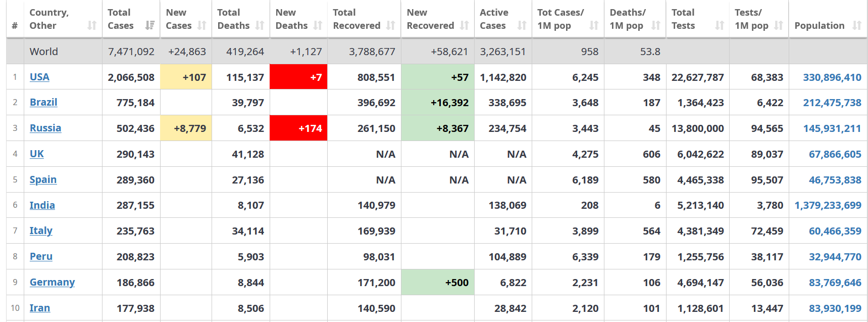868x322 pixels.
Task: Click Brazil new recovered +16,392
Action: (x=438, y=102)
